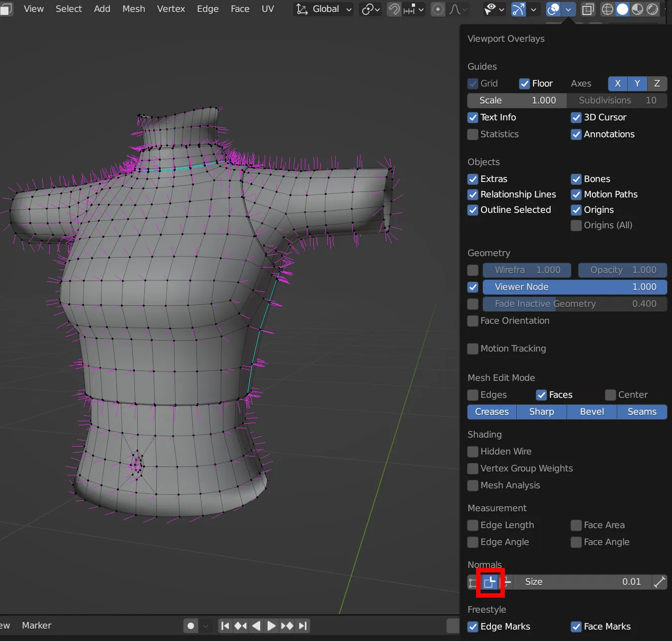The image size is (672, 641).
Task: Click the grid Scale field
Action: coord(517,100)
